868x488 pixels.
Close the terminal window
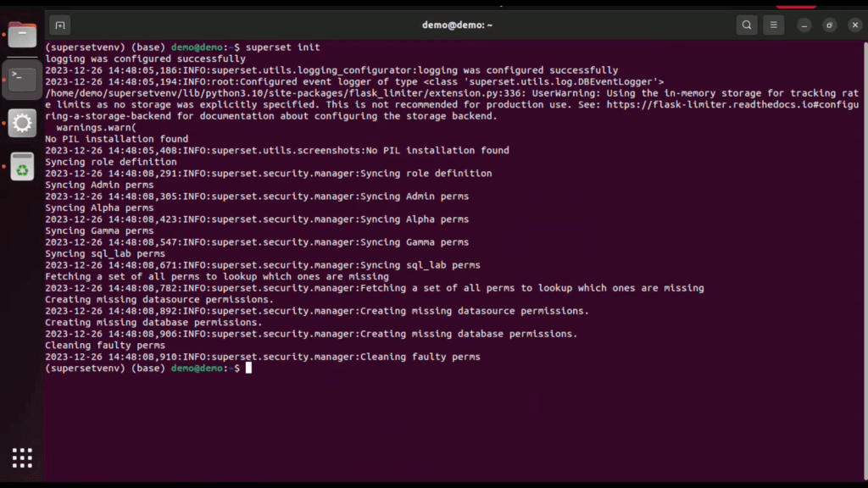pyautogui.click(x=854, y=25)
